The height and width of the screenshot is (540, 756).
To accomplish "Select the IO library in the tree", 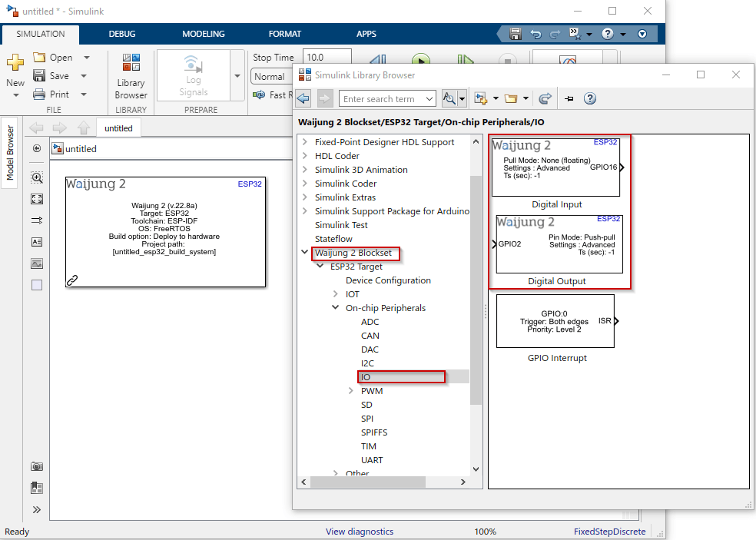I will click(366, 377).
